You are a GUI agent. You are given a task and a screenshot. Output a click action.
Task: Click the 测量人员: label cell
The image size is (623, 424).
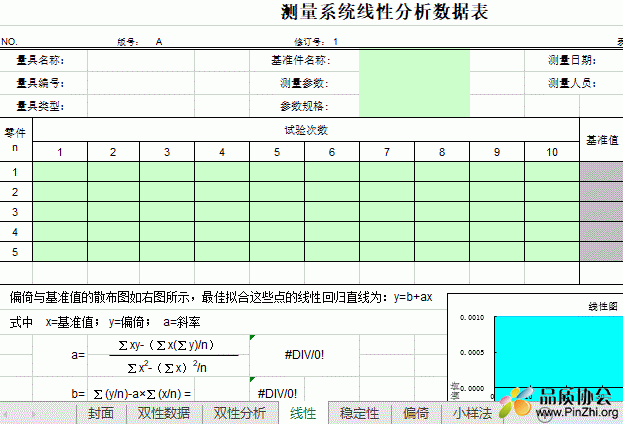point(572,83)
